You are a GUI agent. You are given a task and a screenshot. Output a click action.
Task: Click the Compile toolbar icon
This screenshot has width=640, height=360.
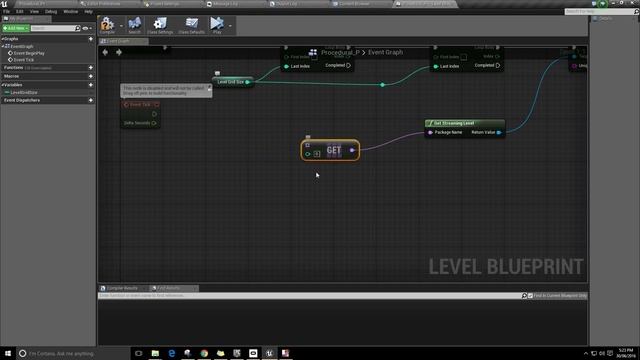(107, 25)
